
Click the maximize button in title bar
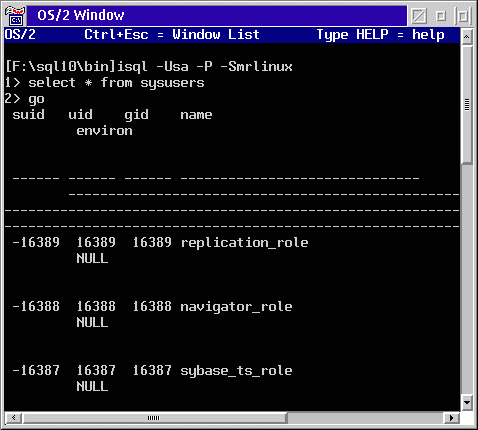(x=463, y=16)
